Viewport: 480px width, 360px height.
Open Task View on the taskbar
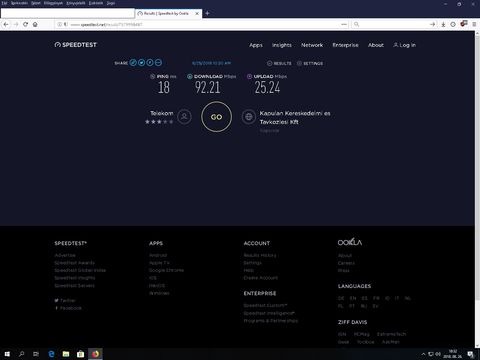pos(36,354)
